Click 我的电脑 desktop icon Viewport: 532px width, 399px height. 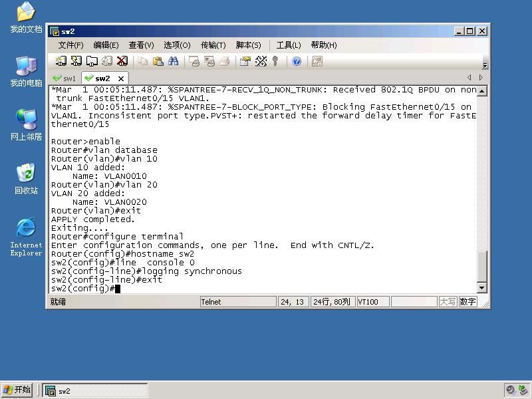coord(26,72)
